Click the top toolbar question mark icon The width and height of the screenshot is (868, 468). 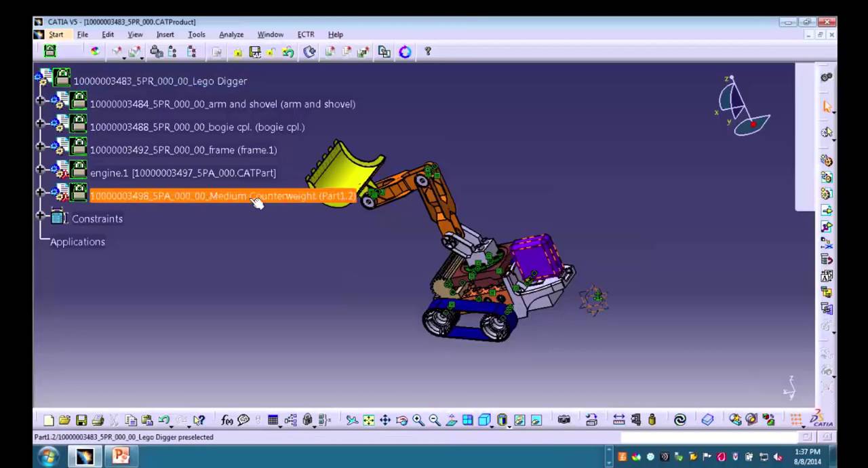[428, 51]
